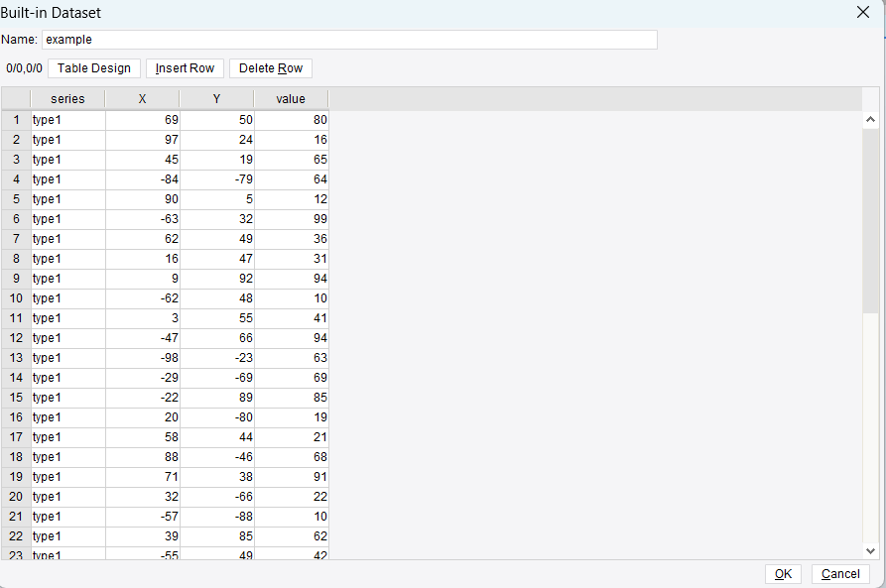Click the series cell in row 3
This screenshot has width=886, height=588.
pos(67,160)
